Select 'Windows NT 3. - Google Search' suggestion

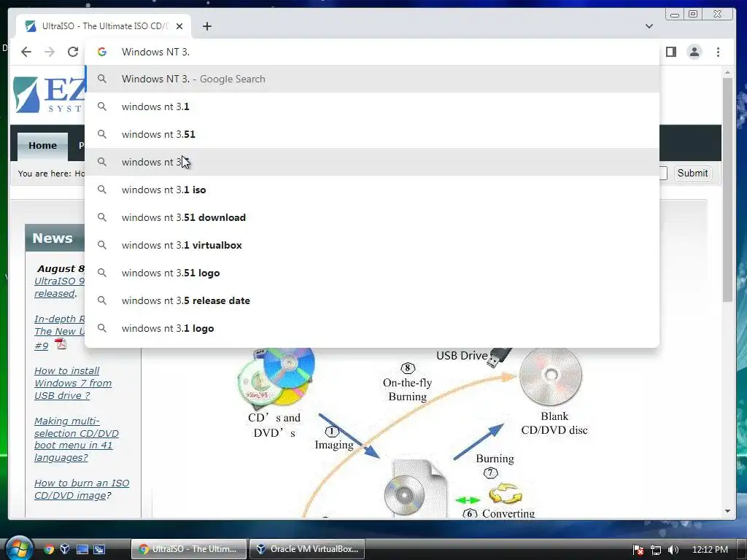coord(372,79)
